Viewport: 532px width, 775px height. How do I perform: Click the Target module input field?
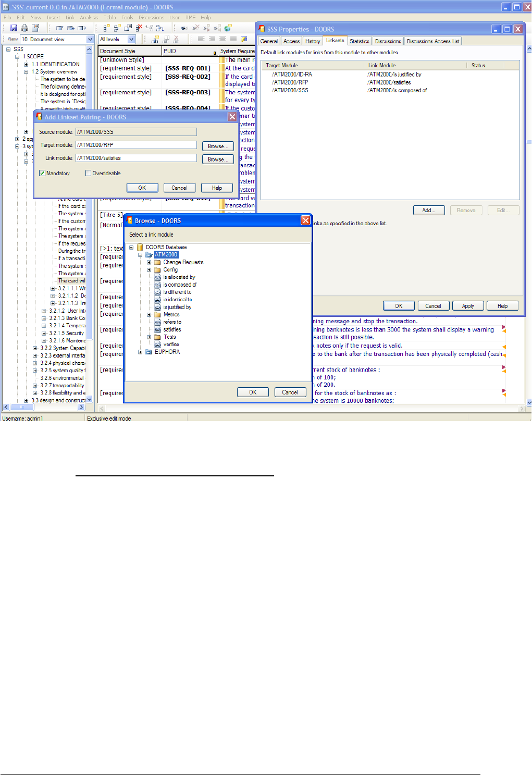[x=136, y=145]
